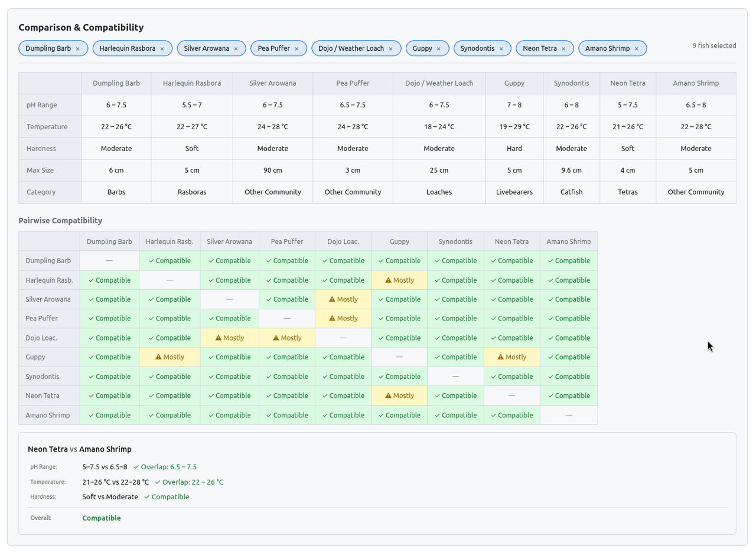Remove Amano Shrimp chip via its x
This screenshot has width=756, height=556.
point(637,48)
